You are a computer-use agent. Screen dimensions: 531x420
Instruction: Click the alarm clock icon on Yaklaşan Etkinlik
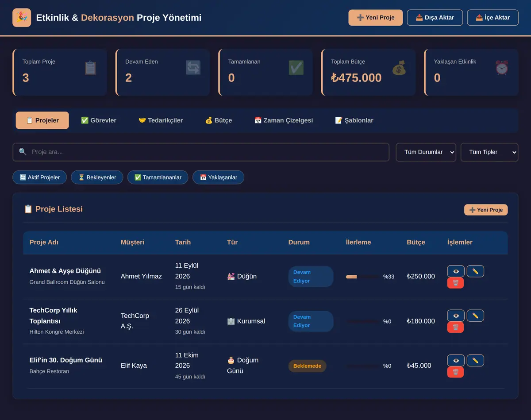[x=502, y=68]
